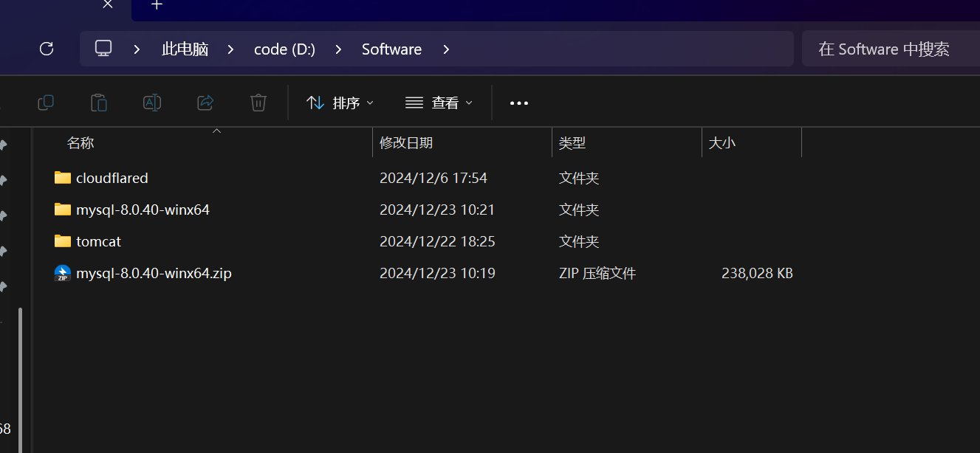Select the mysql-8.0.40-winx64.zip file icon

(x=63, y=274)
